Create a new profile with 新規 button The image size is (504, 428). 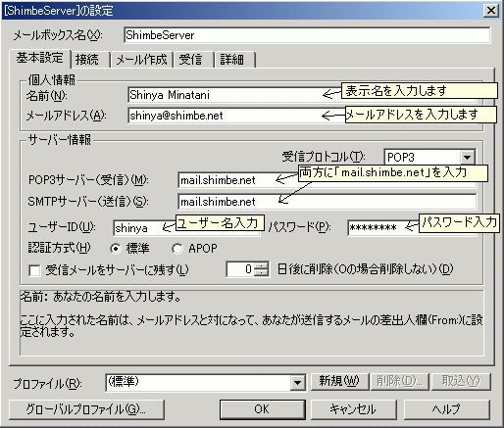(x=339, y=381)
